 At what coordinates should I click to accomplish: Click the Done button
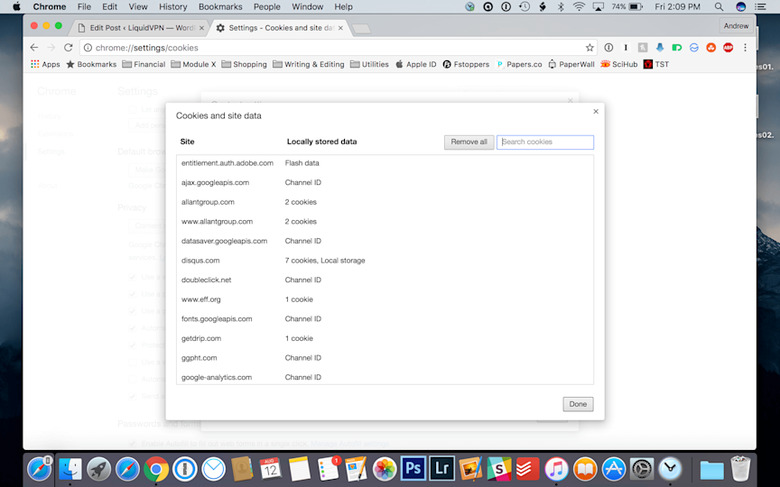578,404
